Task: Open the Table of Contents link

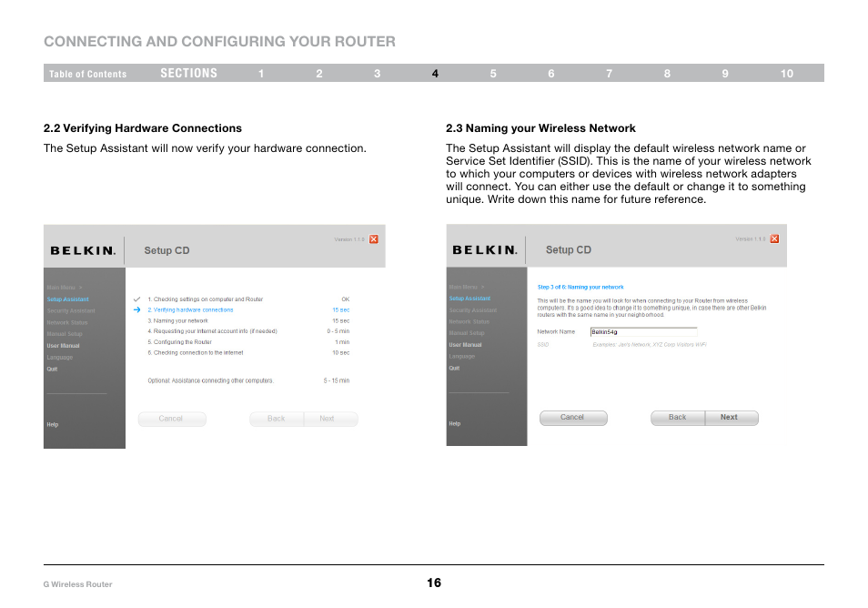Action: 87,74
